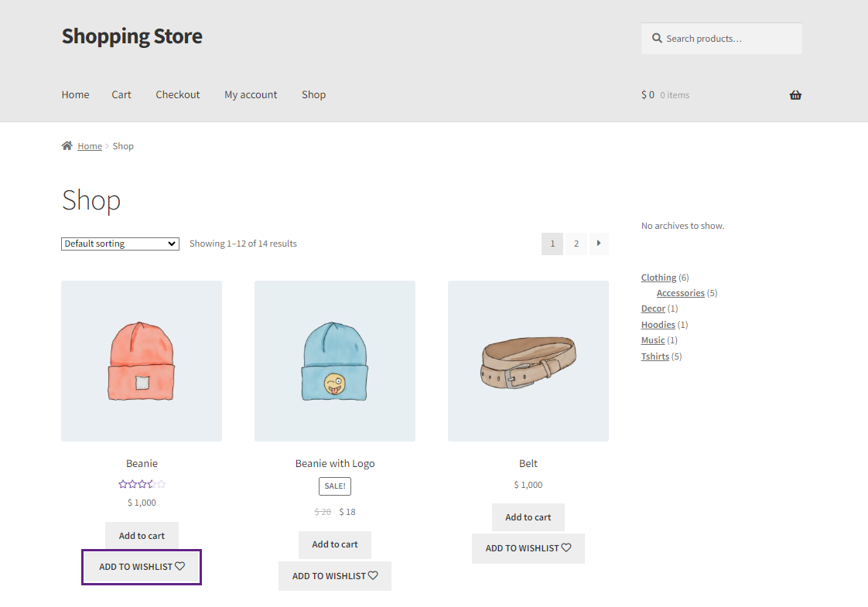Image resolution: width=868 pixels, height=607 pixels.
Task: Click the Belt price $ 1,000
Action: [528, 485]
